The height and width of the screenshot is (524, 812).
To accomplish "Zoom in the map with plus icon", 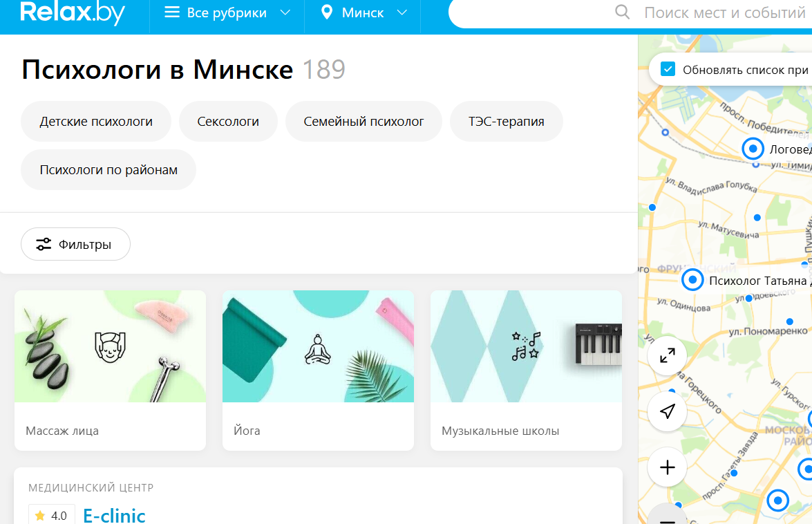I will click(667, 467).
